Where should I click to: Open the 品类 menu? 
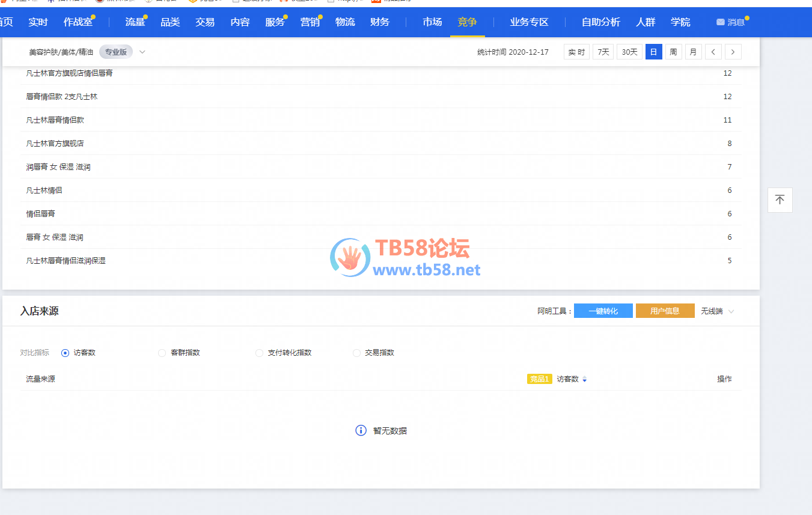pos(170,22)
